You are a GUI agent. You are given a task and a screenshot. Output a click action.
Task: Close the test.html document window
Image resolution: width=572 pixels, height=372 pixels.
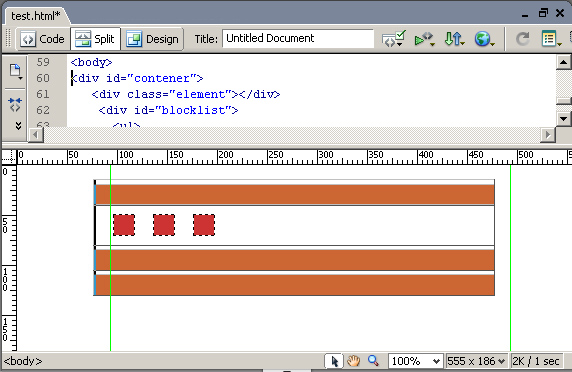coord(560,13)
